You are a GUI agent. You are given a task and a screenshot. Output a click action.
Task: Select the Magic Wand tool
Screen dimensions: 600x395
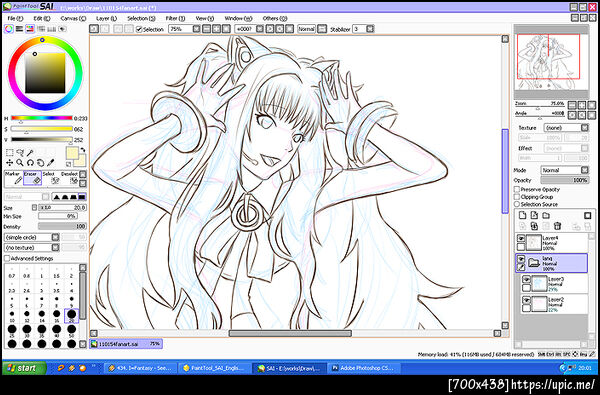(30, 153)
